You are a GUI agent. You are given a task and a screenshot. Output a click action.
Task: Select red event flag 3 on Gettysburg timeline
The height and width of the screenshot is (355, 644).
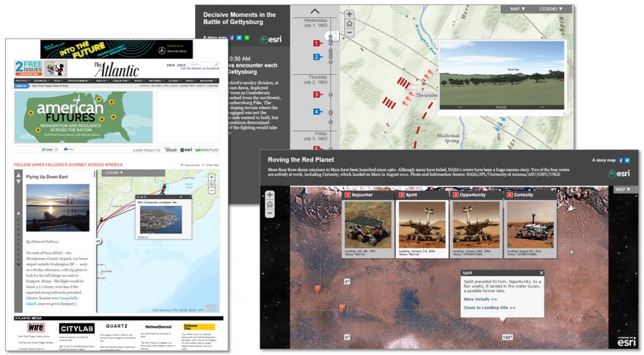point(317,95)
